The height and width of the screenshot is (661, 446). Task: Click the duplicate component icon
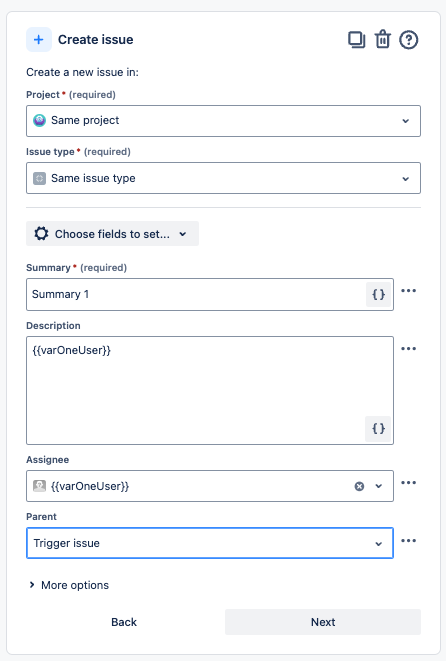(357, 40)
